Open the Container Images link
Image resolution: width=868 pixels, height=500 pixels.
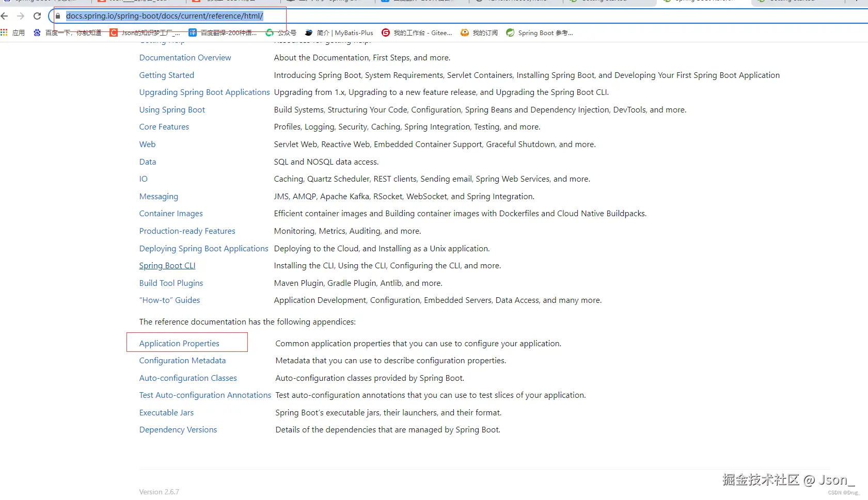tap(171, 214)
